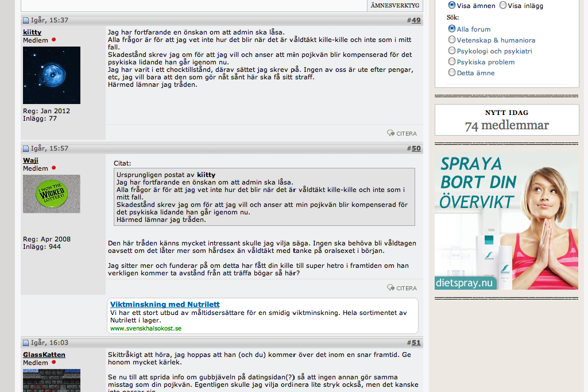Image resolution: width=588 pixels, height=392 pixels.
Task: Quote Waji's post with Citera
Action: 402,288
